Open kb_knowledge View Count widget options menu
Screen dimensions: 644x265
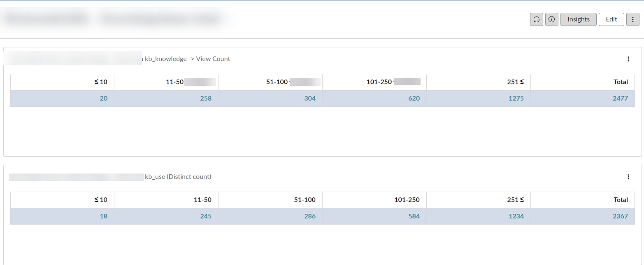pos(628,59)
